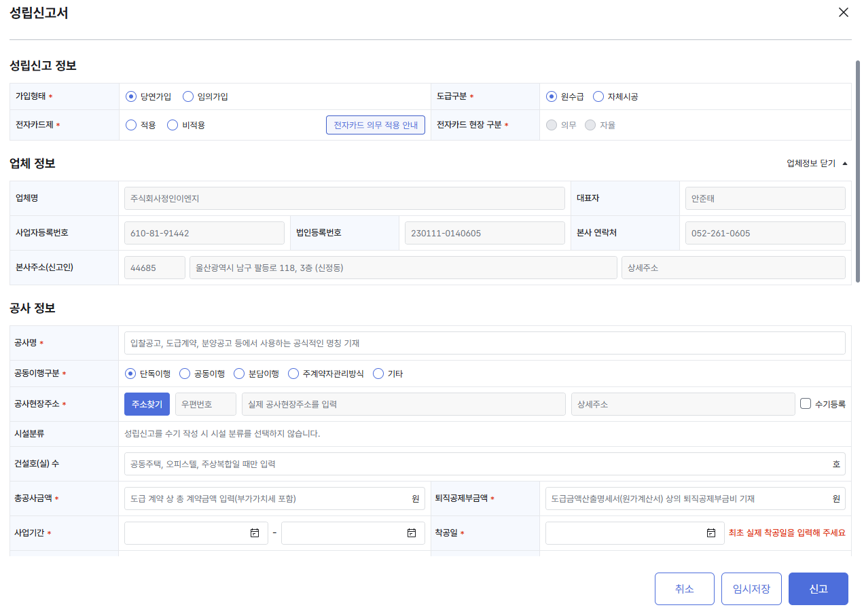Select 공동이행 radio option
This screenshot has height=616, width=864.
[185, 374]
